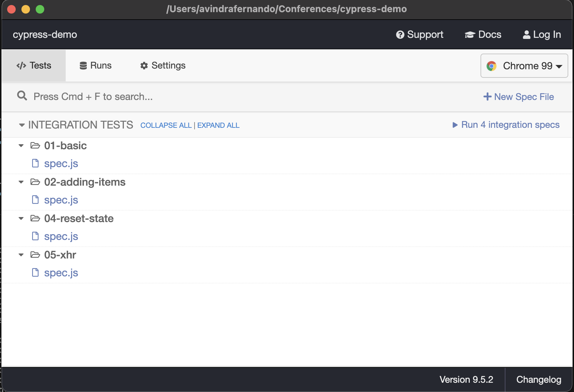
Task: Collapse the INTEGRATION TESTS section arrow
Action: [22, 125]
